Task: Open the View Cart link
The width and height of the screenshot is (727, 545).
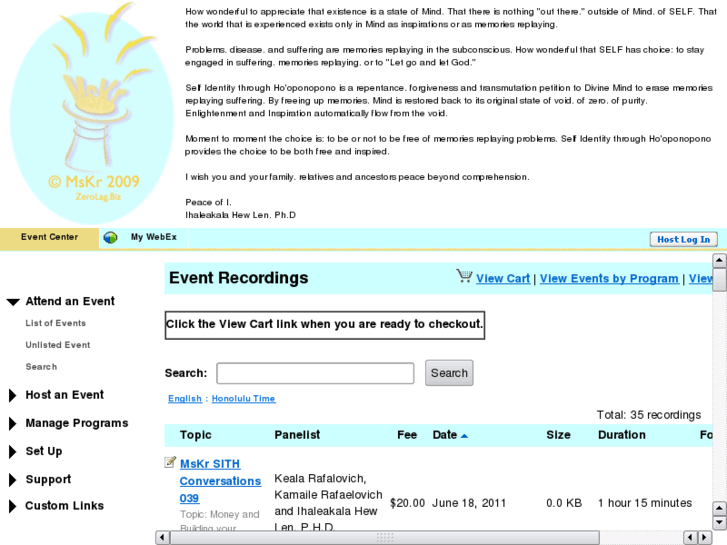Action: [503, 278]
